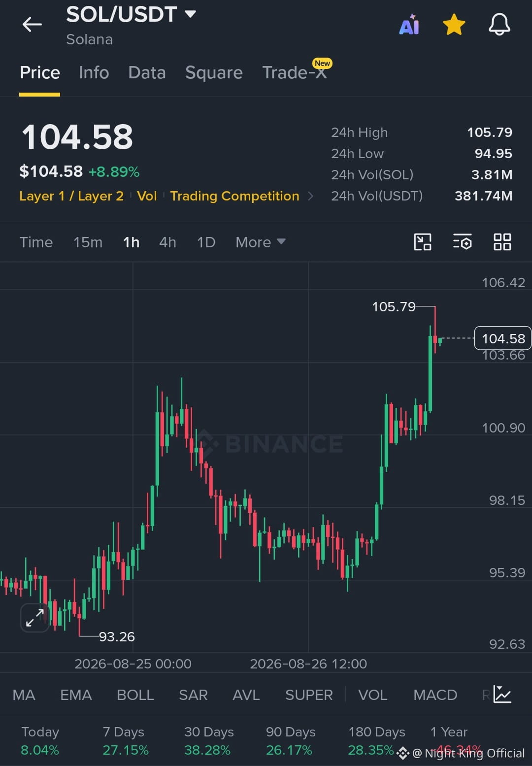Switch to the Data tab
Image resolution: width=532 pixels, height=766 pixels.
coord(147,73)
